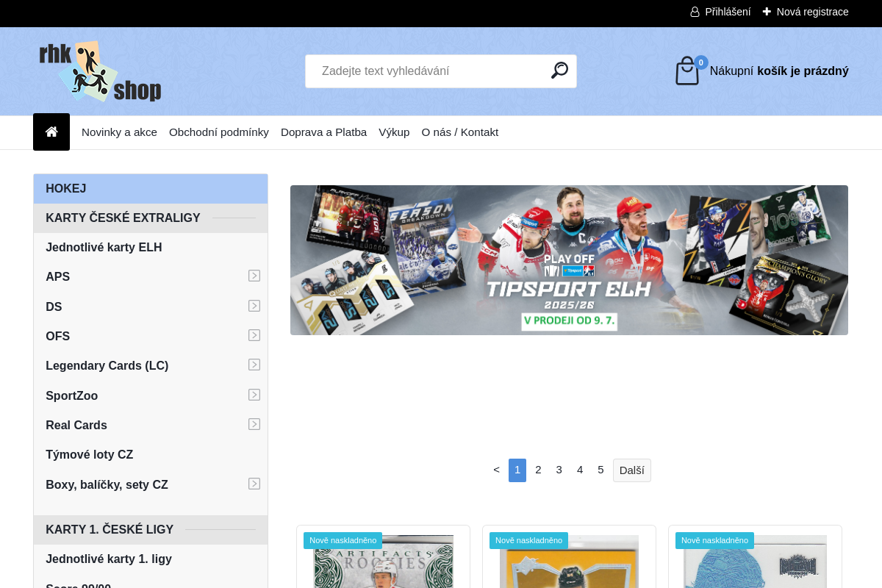This screenshot has width=882, height=588.
Task: Click the Legendary Cards (LC) label
Action: pos(107,366)
